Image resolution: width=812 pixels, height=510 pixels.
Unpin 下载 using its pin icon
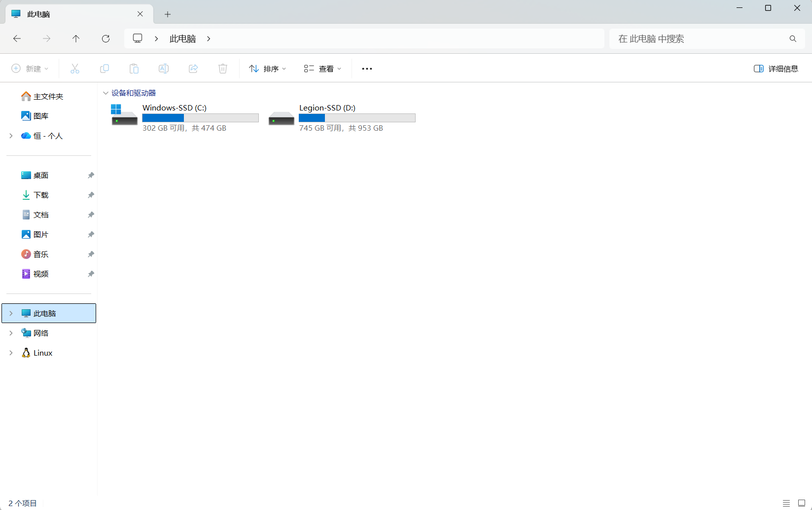pos(91,195)
